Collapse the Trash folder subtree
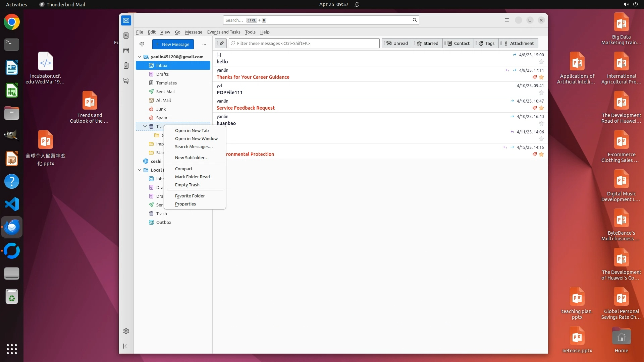Screen dimensions: 644x362 145,126
